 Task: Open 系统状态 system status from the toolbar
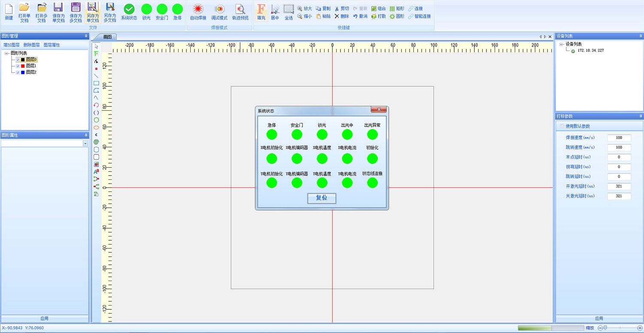[128, 12]
